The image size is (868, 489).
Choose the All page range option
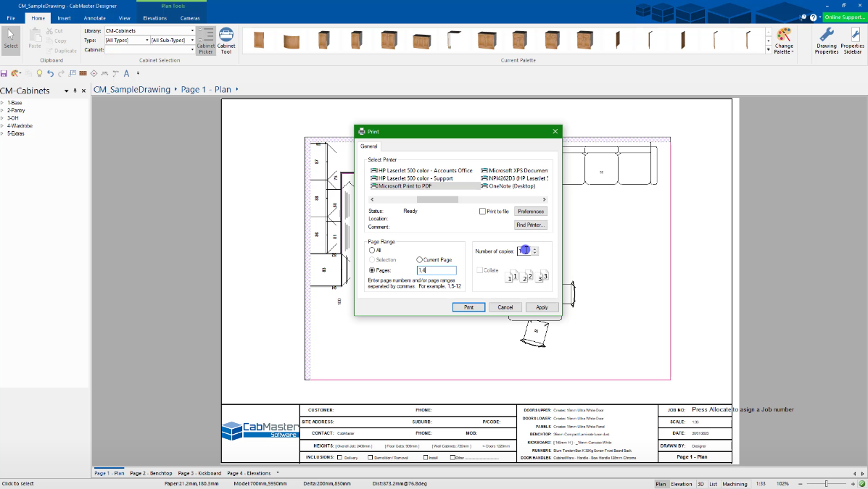372,250
